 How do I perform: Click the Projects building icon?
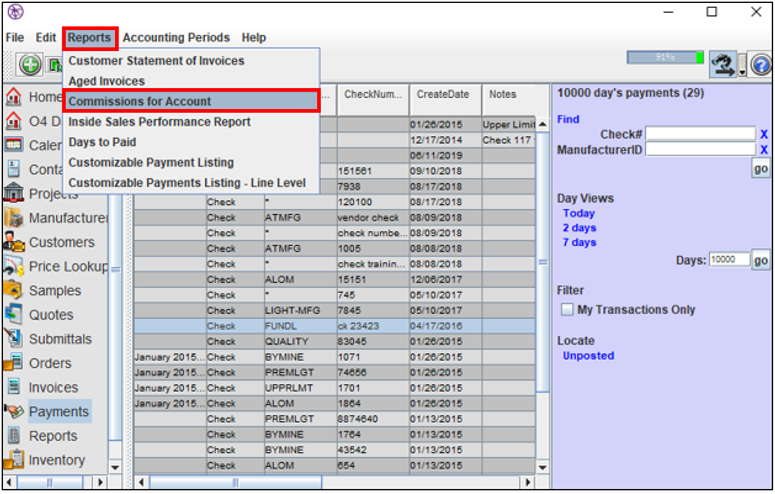click(13, 193)
